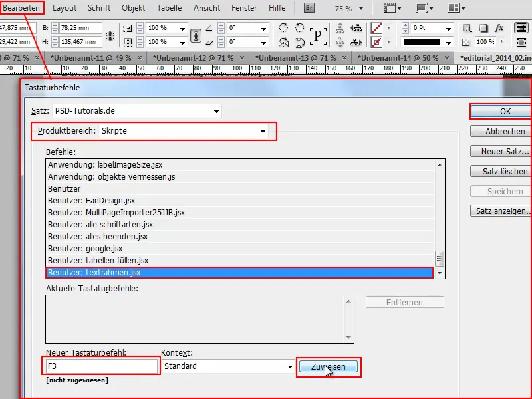Screen dimensions: 532x399
Task: Open the 75 % zoom level dropdown
Action: click(x=361, y=8)
